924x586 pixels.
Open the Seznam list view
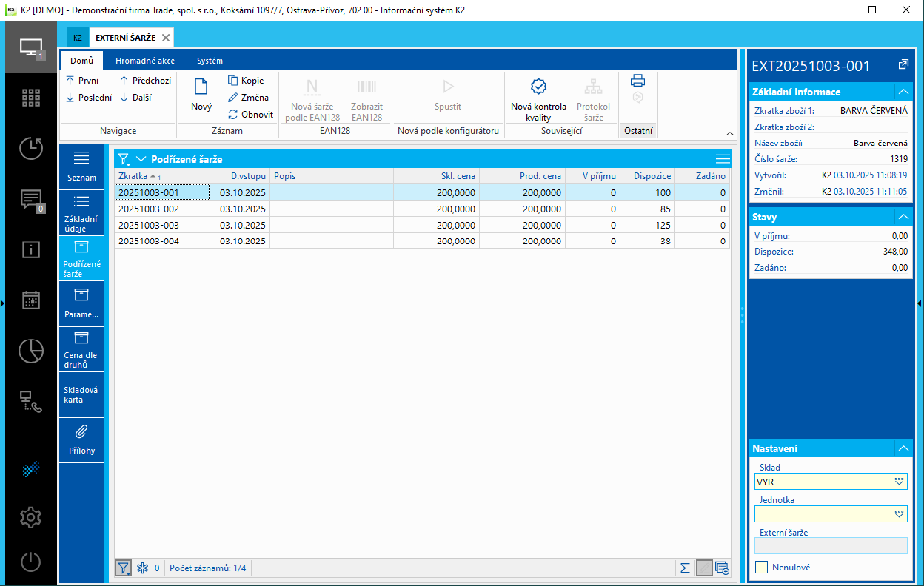pyautogui.click(x=81, y=166)
